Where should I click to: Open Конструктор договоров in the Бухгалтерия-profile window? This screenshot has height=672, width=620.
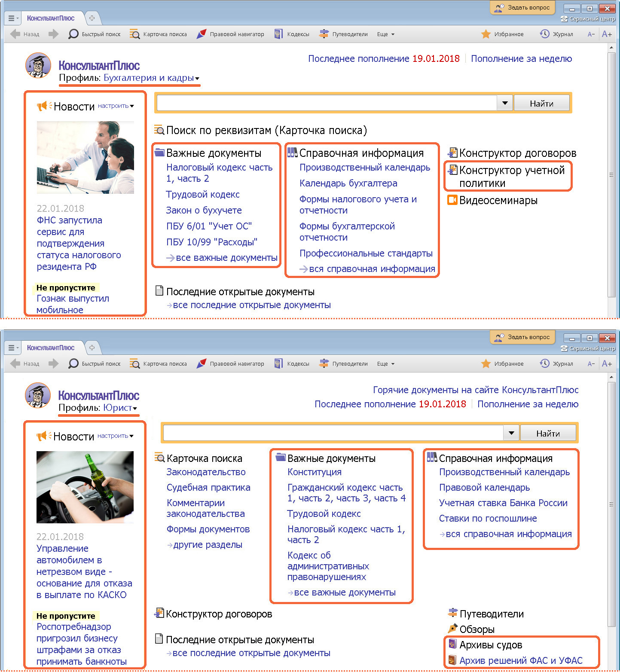pyautogui.click(x=512, y=153)
